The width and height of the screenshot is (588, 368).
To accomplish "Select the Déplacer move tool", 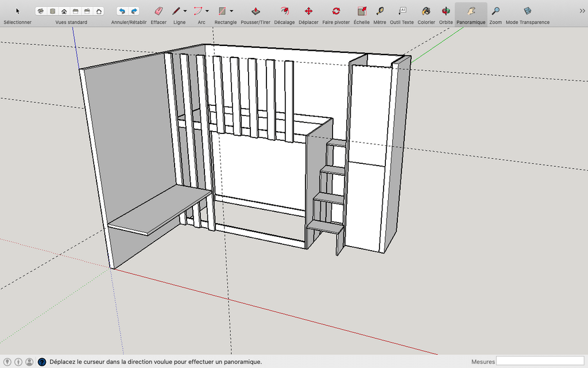I will (x=308, y=11).
